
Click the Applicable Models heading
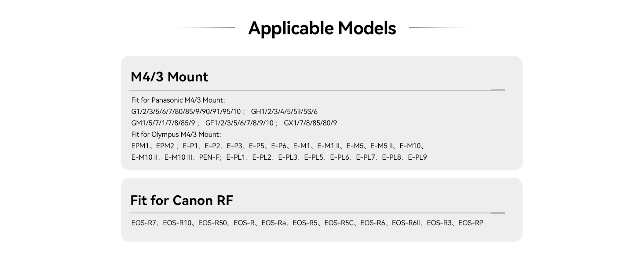coord(322,28)
